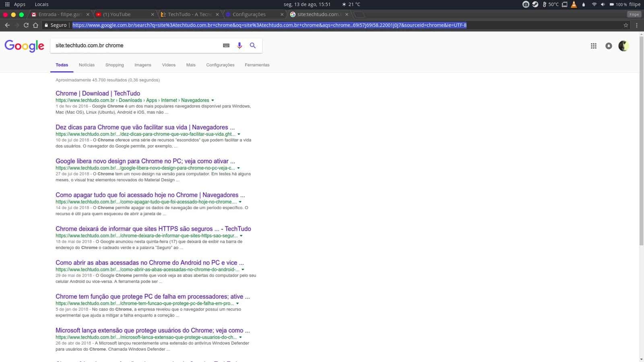
Task: Select the Notícias search filter
Action: click(x=87, y=65)
